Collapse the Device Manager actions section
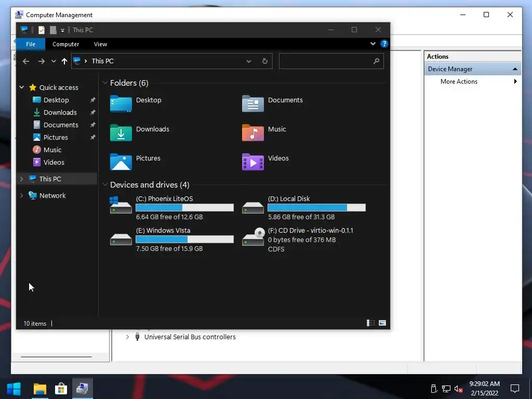The height and width of the screenshot is (399, 532). (x=515, y=69)
